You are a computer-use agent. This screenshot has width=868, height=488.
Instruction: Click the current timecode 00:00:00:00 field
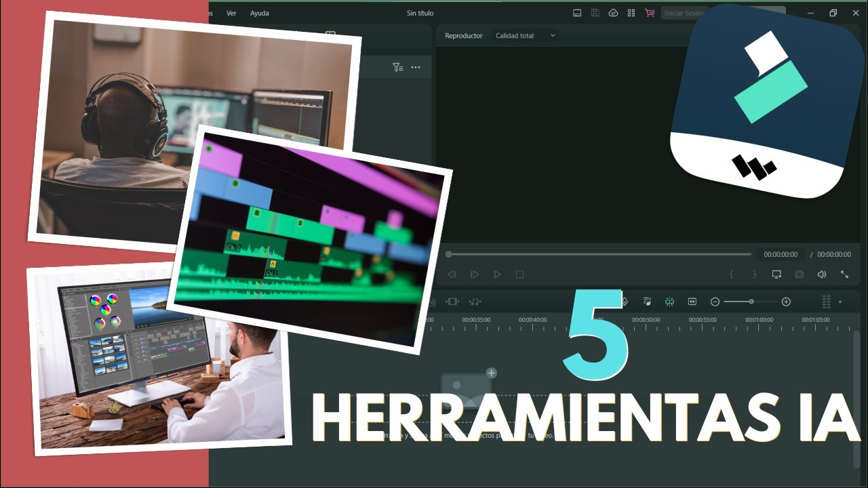(x=781, y=254)
